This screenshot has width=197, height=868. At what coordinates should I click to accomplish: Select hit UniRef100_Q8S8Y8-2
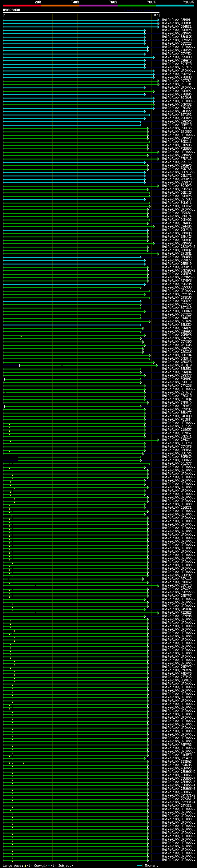(179, 179)
